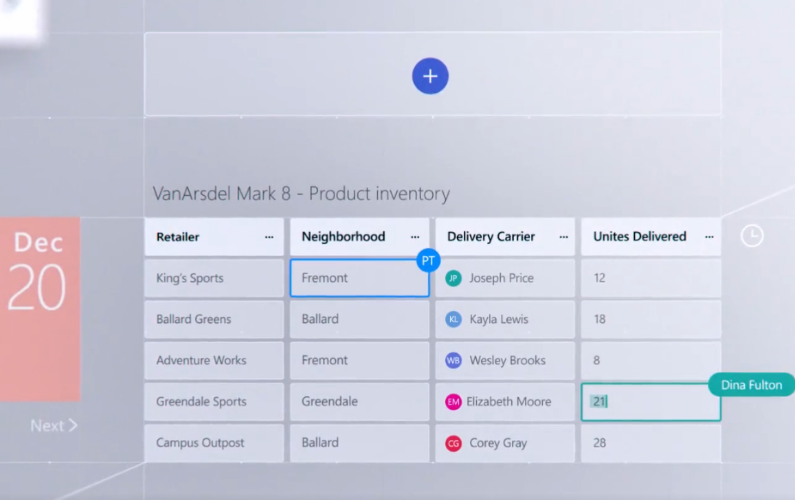Select the Retailer column header
This screenshot has width=795, height=500.
click(x=214, y=237)
